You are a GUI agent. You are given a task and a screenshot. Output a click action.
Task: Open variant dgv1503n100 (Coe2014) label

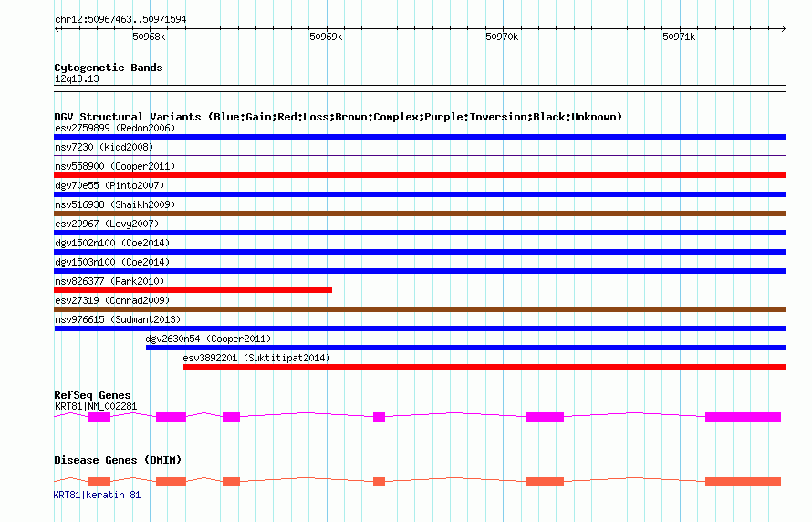point(112,262)
